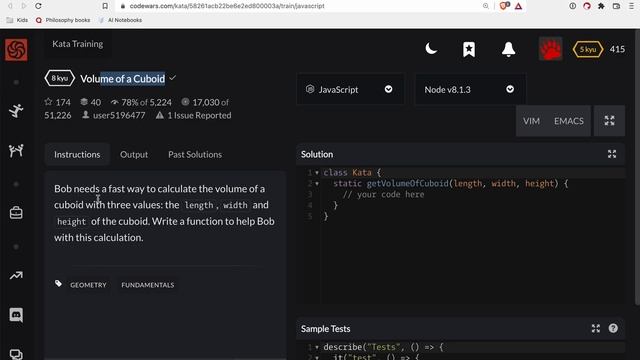The height and width of the screenshot is (360, 640).
Task: Click the 415 honor score
Action: click(x=617, y=49)
